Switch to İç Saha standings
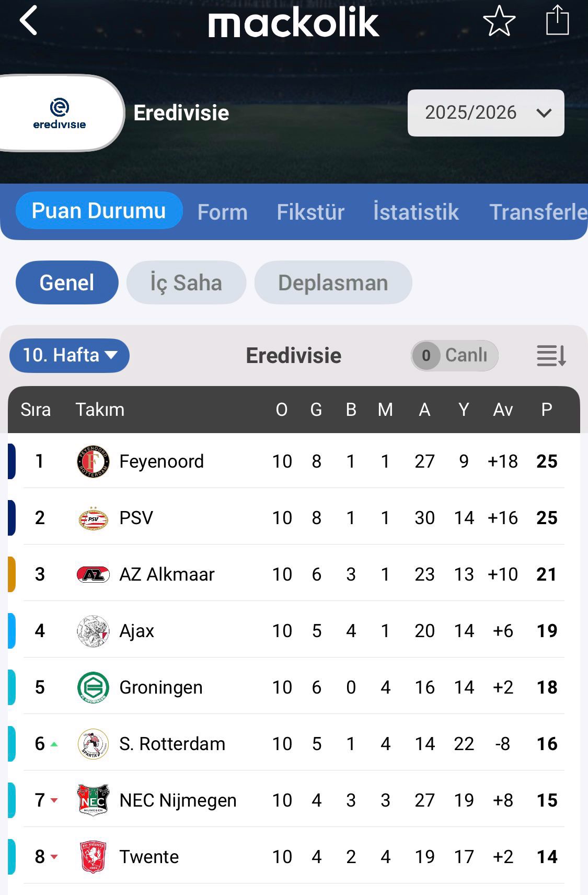This screenshot has width=588, height=895. tap(186, 282)
